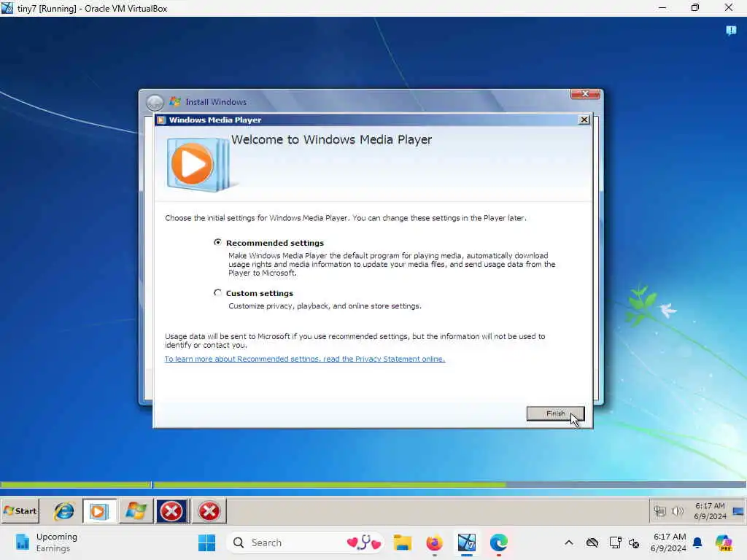Open the guest volume speaker tray icon
This screenshot has height=560, width=747.
click(x=678, y=511)
